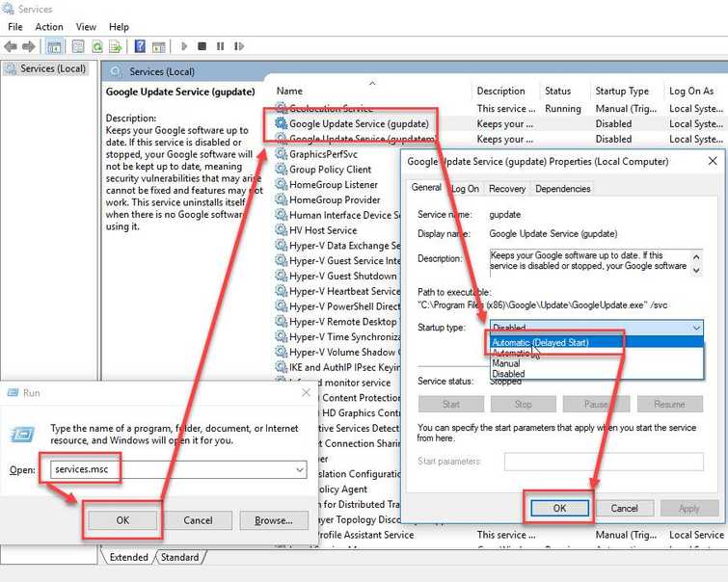The width and height of the screenshot is (728, 582).
Task: Select the Group Policy Client service
Action: pos(330,170)
